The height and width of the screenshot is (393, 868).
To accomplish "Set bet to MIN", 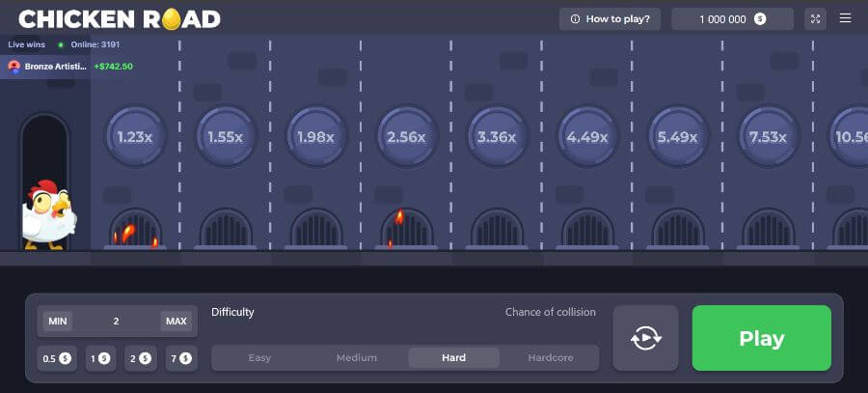I will [x=58, y=322].
